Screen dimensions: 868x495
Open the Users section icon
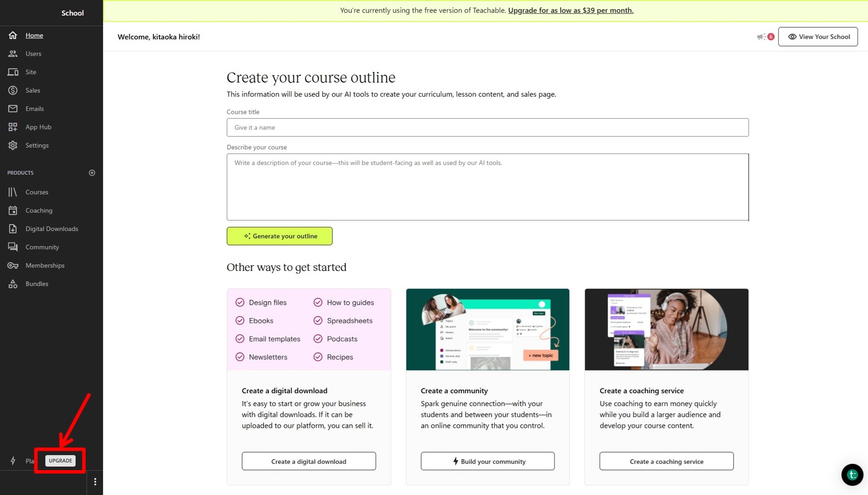13,54
